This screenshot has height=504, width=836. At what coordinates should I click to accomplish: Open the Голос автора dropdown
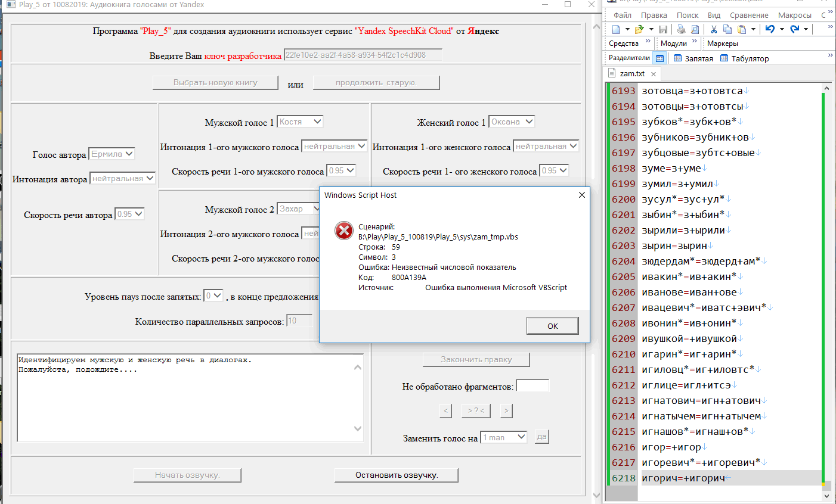click(x=112, y=154)
